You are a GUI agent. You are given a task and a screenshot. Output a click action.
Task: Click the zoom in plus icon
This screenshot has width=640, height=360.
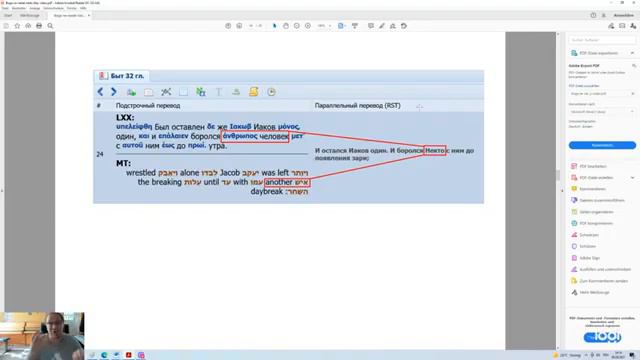click(x=308, y=26)
